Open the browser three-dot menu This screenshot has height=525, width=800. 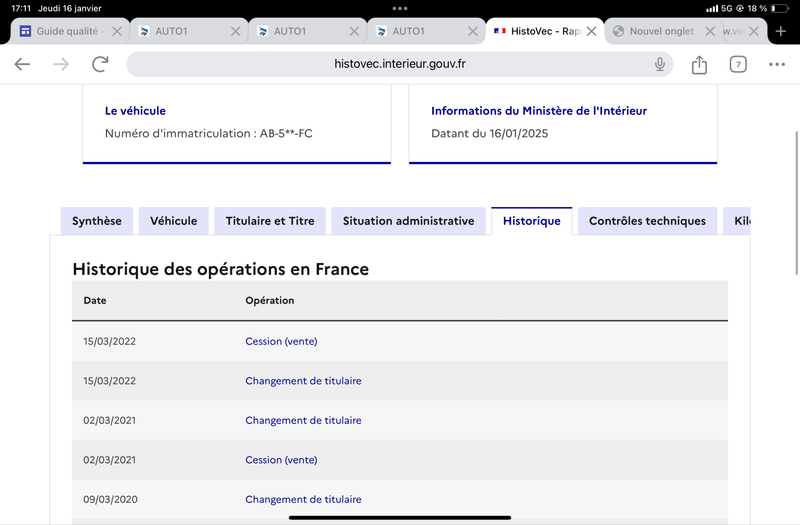[777, 64]
